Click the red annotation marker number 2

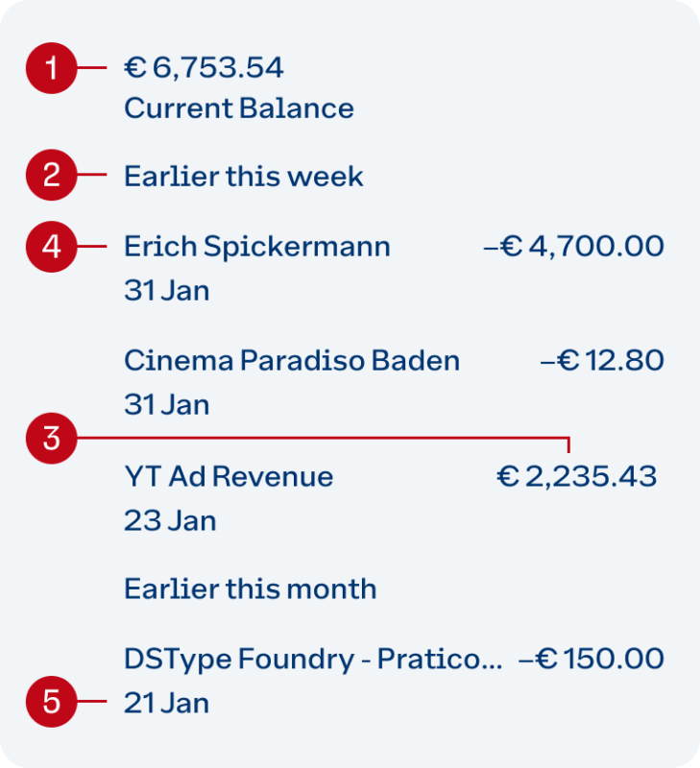tap(52, 175)
